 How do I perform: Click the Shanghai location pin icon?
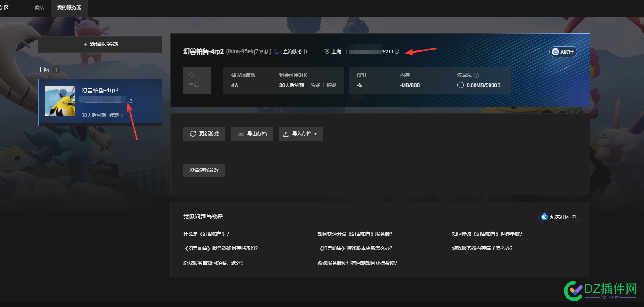pyautogui.click(x=327, y=52)
